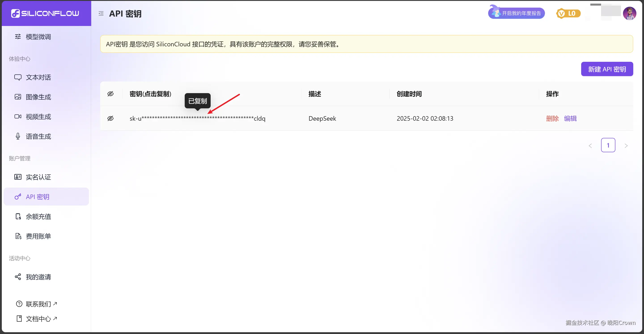Toggle all keys visibility in header

pos(110,94)
